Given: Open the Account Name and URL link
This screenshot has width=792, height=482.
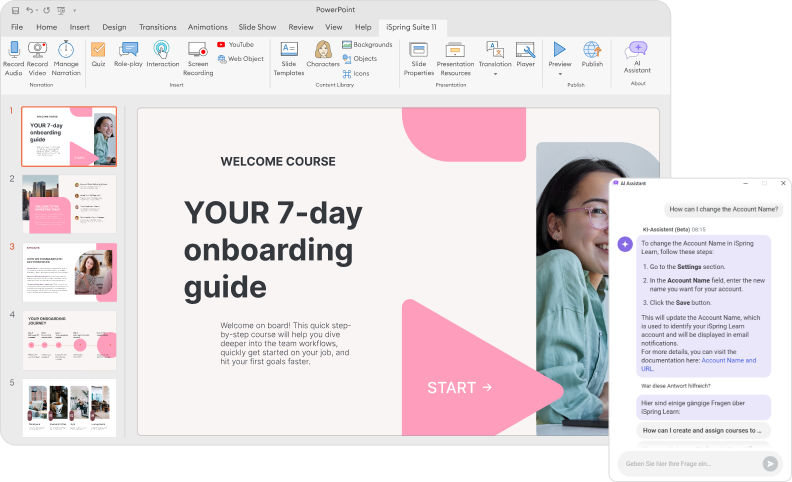Looking at the screenshot, I should tap(699, 364).
